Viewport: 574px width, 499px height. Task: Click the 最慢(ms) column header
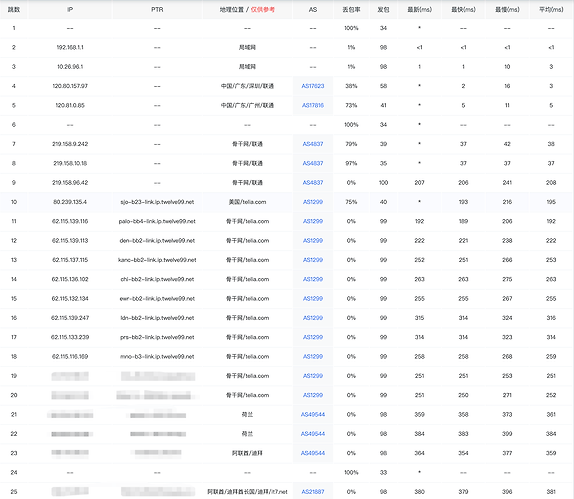(x=507, y=10)
